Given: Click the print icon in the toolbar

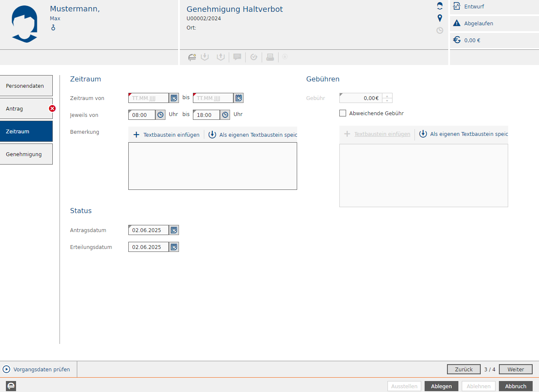Looking at the screenshot, I should coord(270,57).
